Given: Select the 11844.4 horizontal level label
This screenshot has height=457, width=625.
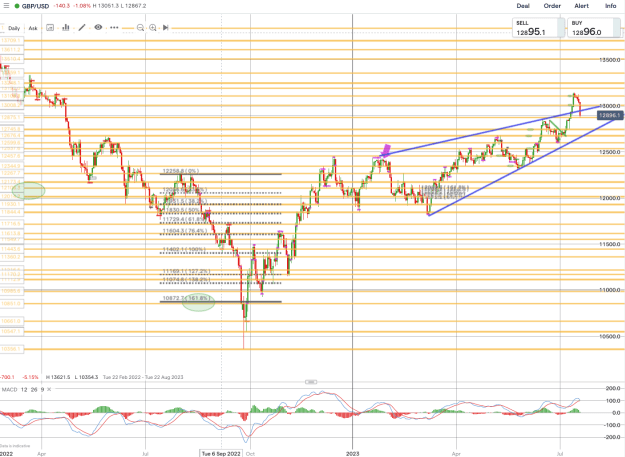Looking at the screenshot, I should [x=11, y=212].
